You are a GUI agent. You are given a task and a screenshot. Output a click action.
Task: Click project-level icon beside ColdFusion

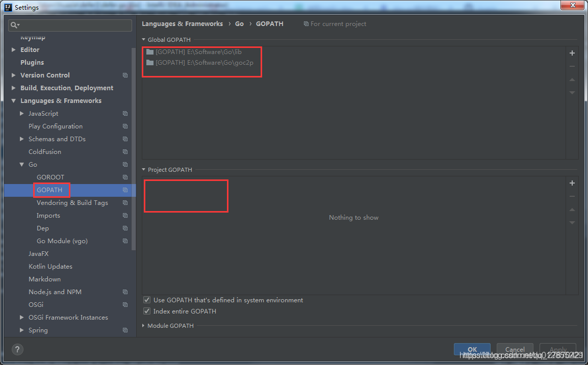click(x=125, y=152)
